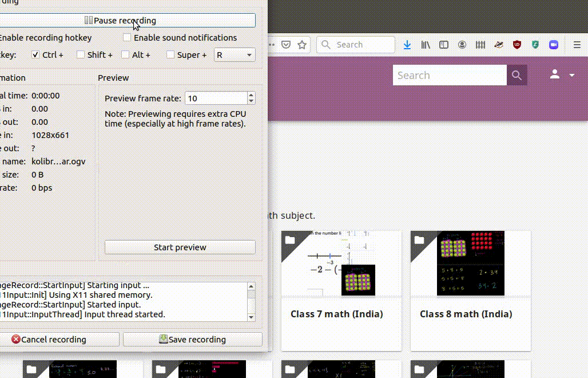Open the Firefox Library icon
Viewport: 588px width, 378px height.
426,45
